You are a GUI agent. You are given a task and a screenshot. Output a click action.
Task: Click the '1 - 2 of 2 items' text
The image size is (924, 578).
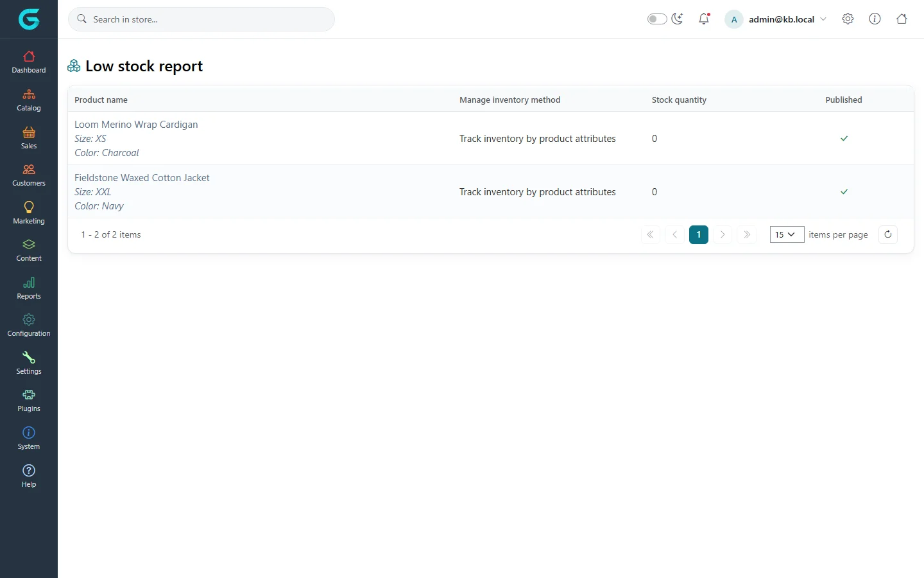111,234
